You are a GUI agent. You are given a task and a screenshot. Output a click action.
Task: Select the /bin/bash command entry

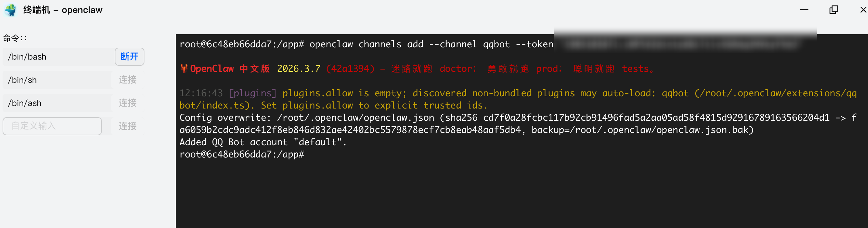(57, 57)
